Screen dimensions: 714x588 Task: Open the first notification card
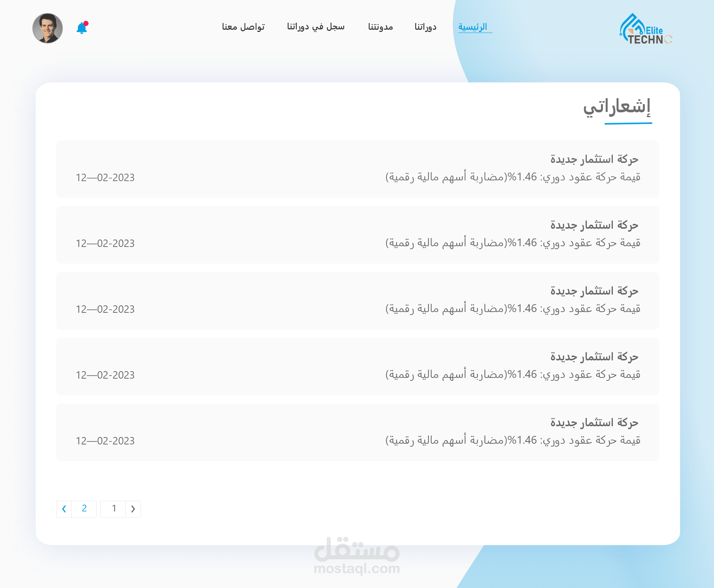(357, 169)
